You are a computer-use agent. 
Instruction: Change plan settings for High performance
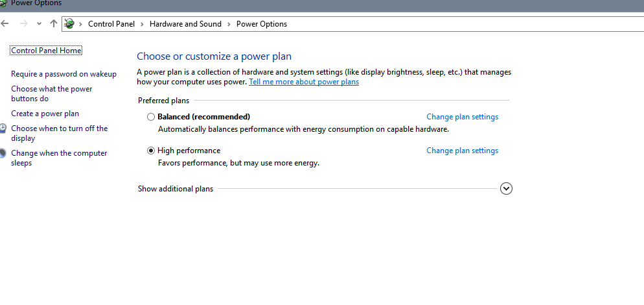462,151
